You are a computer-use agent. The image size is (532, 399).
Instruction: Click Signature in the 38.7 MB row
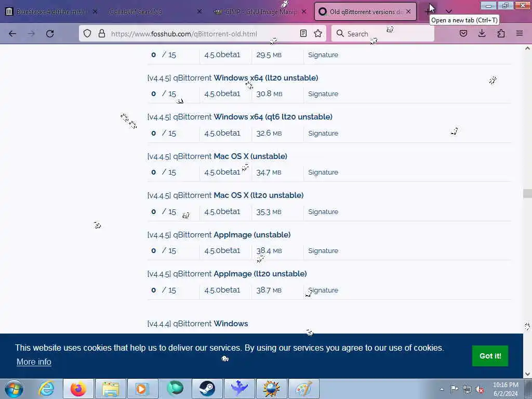323,290
